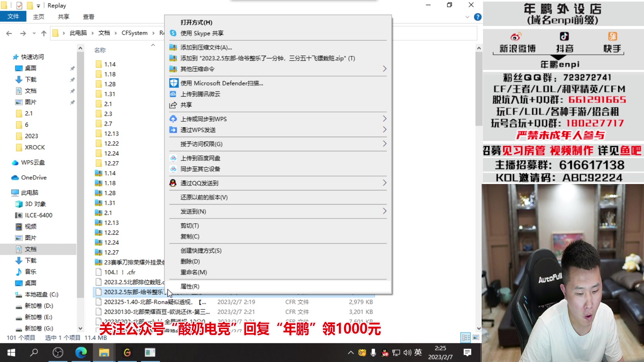Select 快速访问 in navigation pane

[x=32, y=57]
